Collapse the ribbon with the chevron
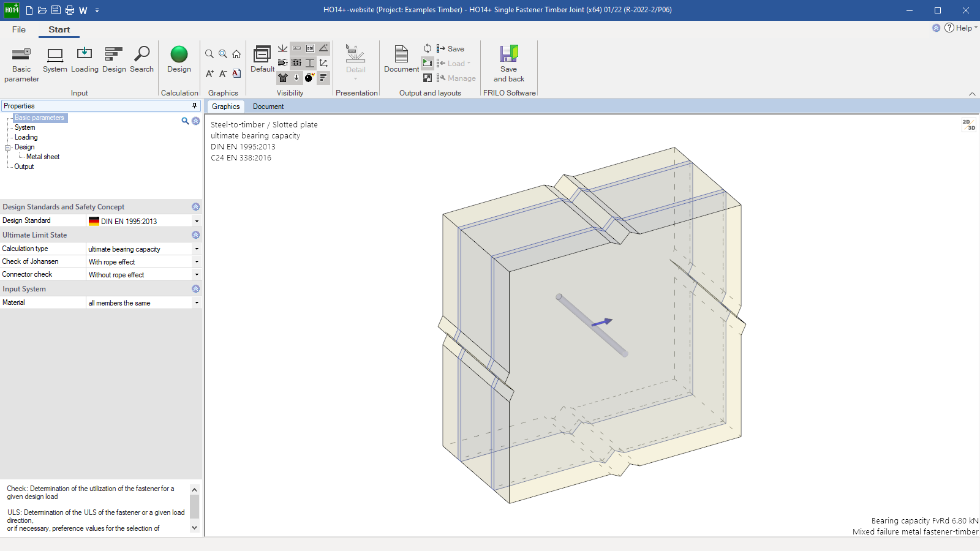This screenshot has width=980, height=551. [x=972, y=94]
